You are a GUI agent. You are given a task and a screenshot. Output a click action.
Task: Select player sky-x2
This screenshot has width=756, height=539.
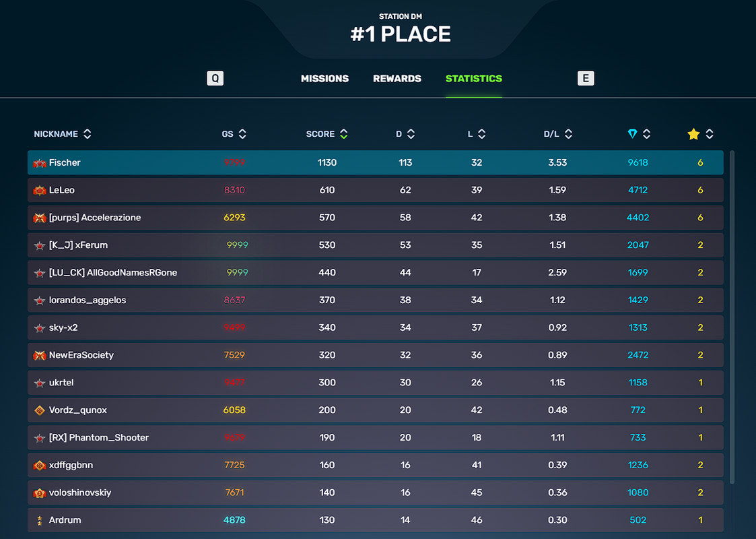pyautogui.click(x=63, y=327)
